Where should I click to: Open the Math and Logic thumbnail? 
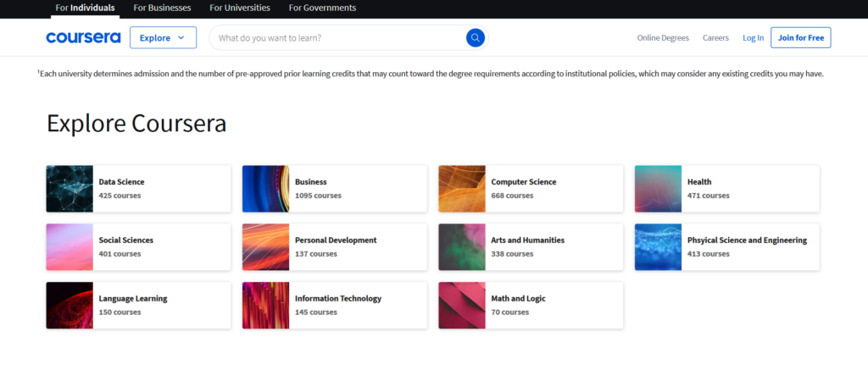[462, 305]
